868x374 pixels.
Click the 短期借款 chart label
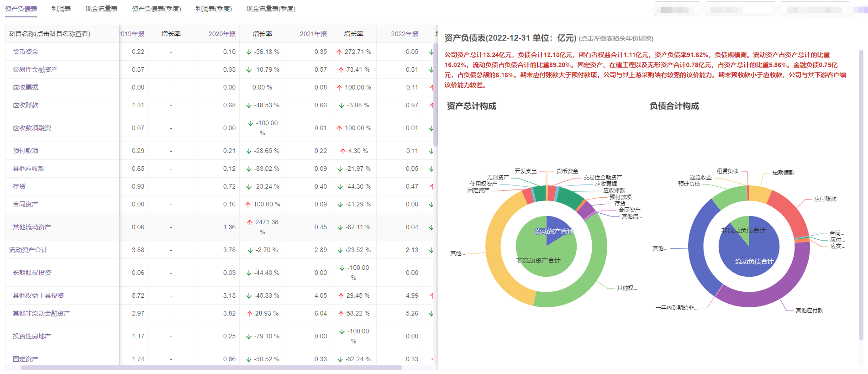coord(784,173)
